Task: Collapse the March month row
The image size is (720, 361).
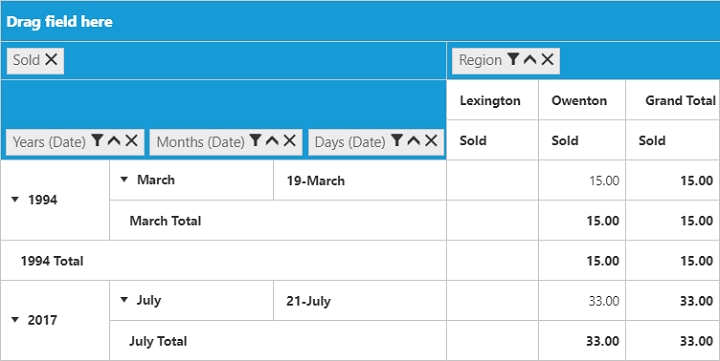Action: 124,180
